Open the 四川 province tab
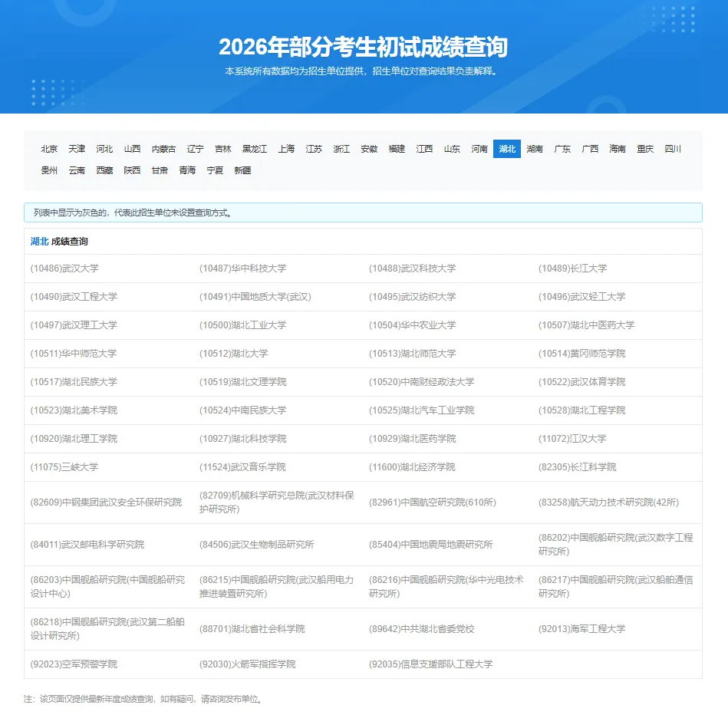Viewport: 728px width, 715px height. (x=673, y=149)
